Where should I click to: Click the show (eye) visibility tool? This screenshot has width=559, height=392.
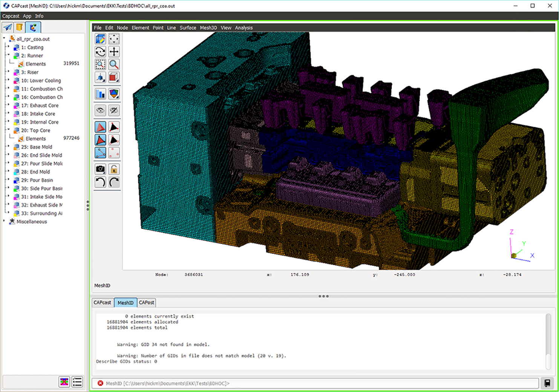[x=100, y=110]
